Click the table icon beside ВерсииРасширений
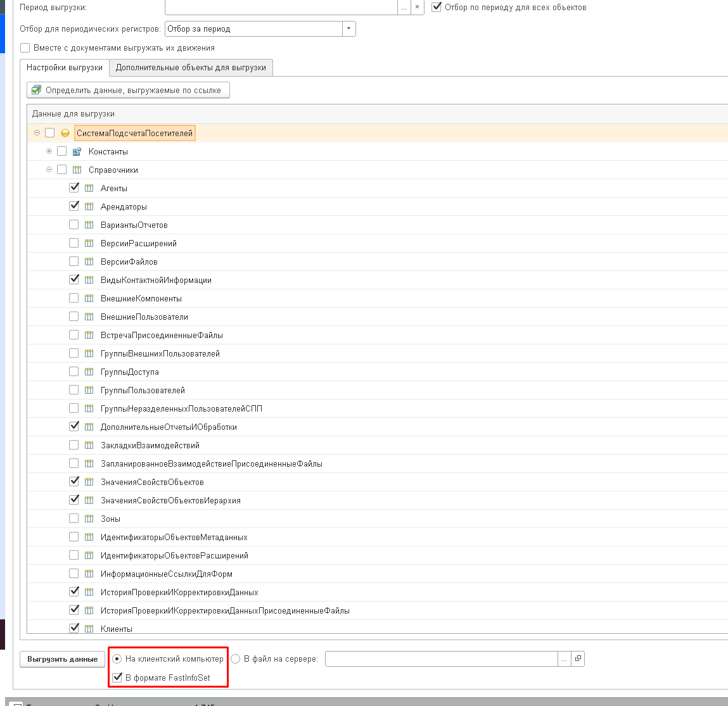This screenshot has width=728, height=706. pyautogui.click(x=89, y=243)
